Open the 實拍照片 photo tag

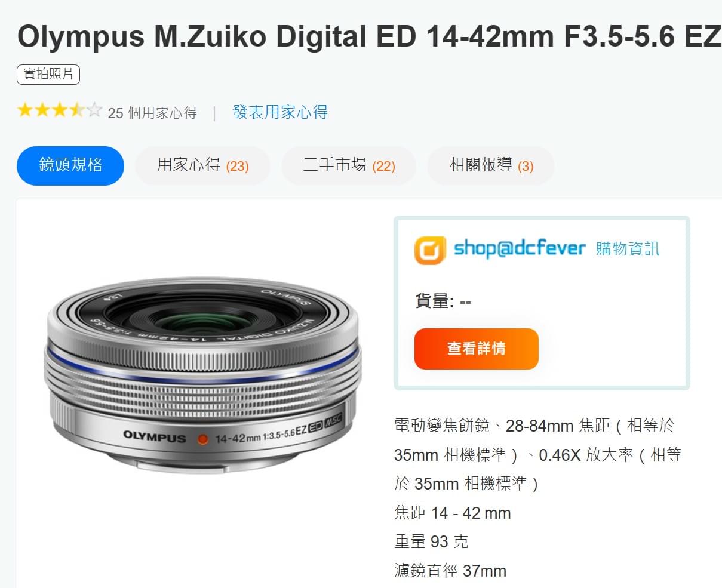(48, 74)
